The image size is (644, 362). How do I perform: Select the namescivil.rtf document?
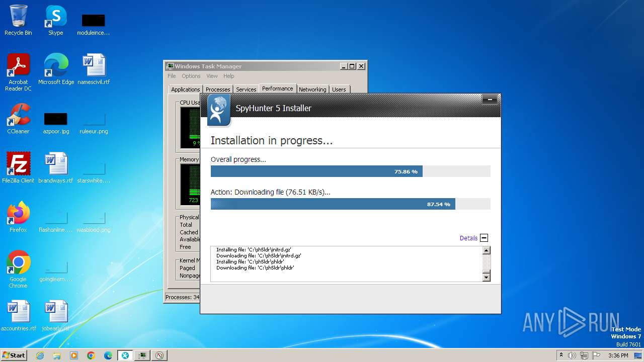click(x=94, y=69)
